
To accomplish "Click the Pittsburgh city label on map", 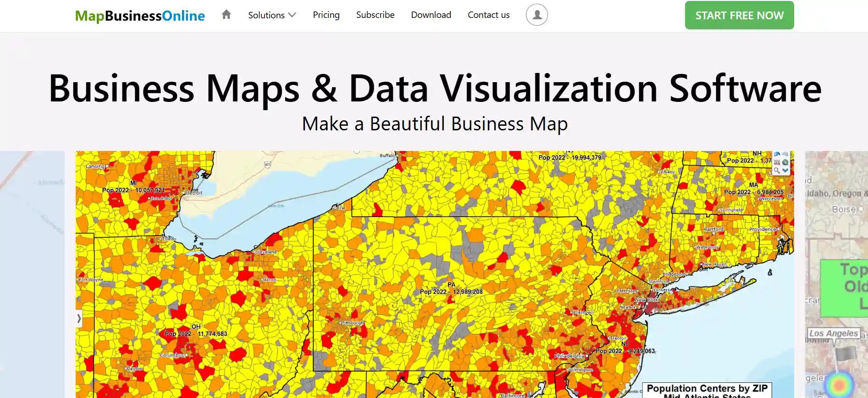I will coord(353,323).
